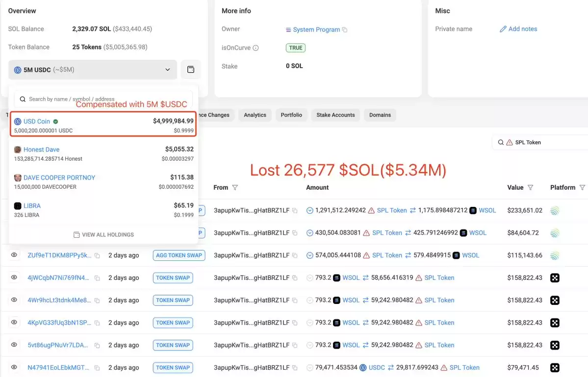
Task: Open the Analytics tab
Action: tap(255, 115)
